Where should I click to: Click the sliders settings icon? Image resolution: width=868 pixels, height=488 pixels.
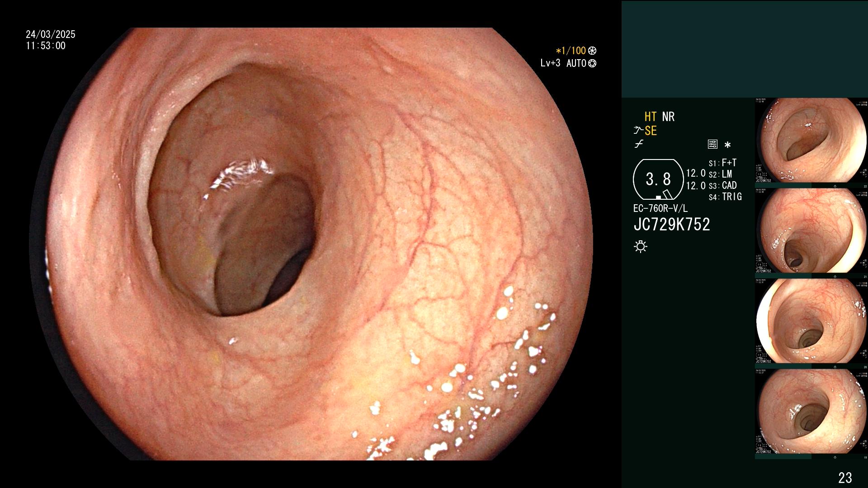click(x=712, y=145)
